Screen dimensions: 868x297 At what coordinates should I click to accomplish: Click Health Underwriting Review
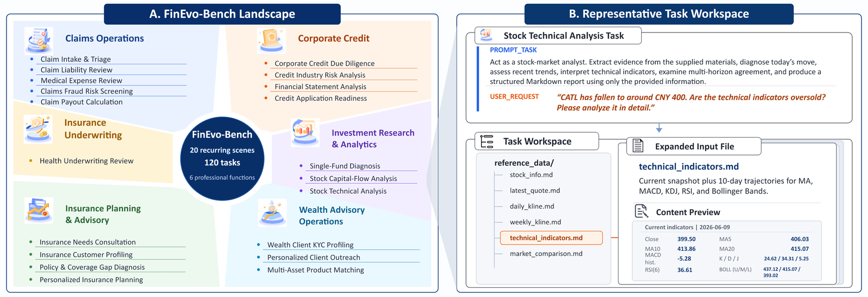[86, 161]
